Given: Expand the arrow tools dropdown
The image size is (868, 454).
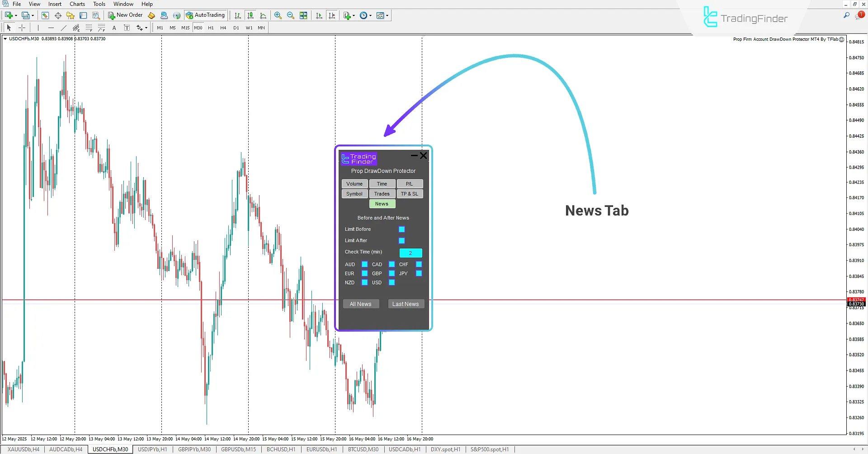Looking at the screenshot, I should click(x=146, y=28).
